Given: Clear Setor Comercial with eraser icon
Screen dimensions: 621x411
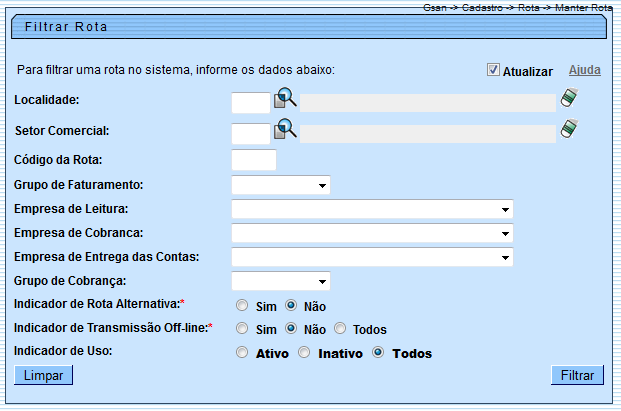Looking at the screenshot, I should pyautogui.click(x=569, y=130).
